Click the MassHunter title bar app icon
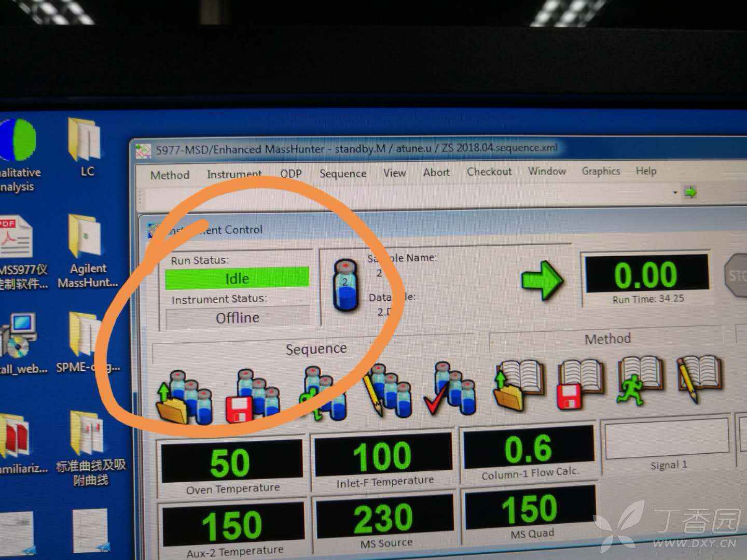Screen dimensions: 747x560 point(143,151)
